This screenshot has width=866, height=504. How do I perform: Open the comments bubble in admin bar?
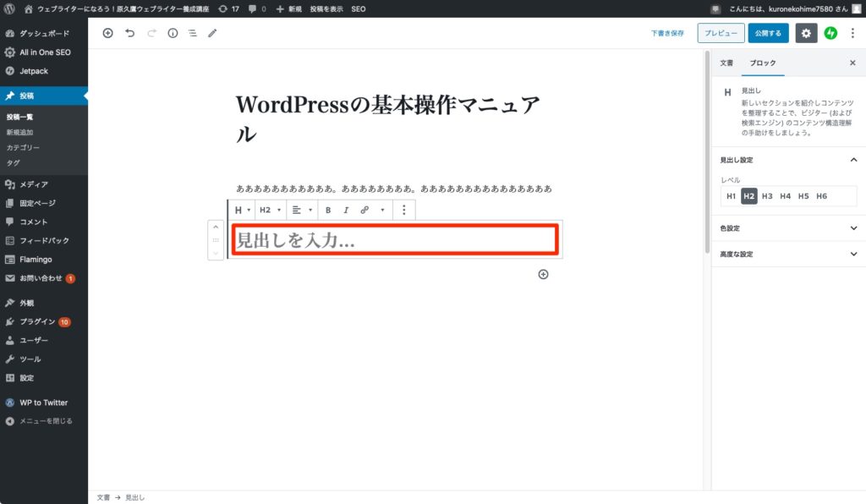click(x=257, y=8)
